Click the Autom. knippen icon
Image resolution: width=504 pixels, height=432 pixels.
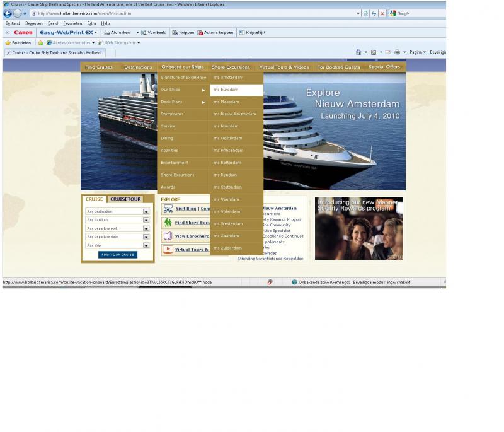pos(200,33)
